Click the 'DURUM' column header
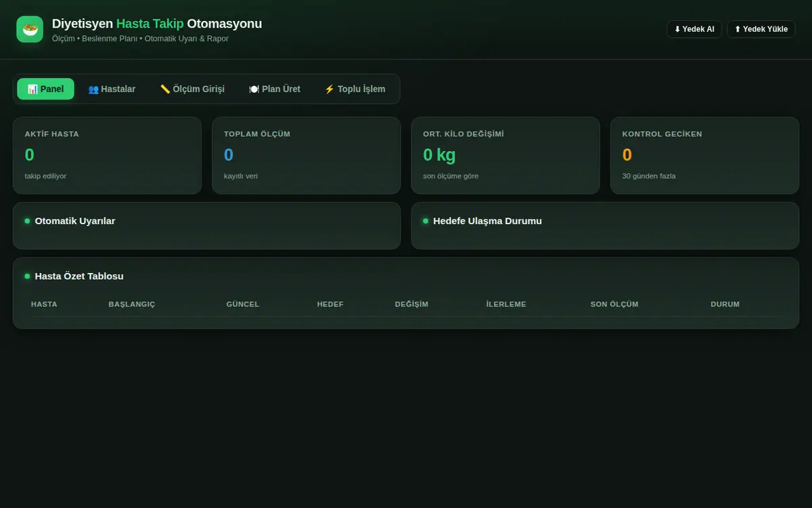The height and width of the screenshot is (508, 812). (x=725, y=304)
